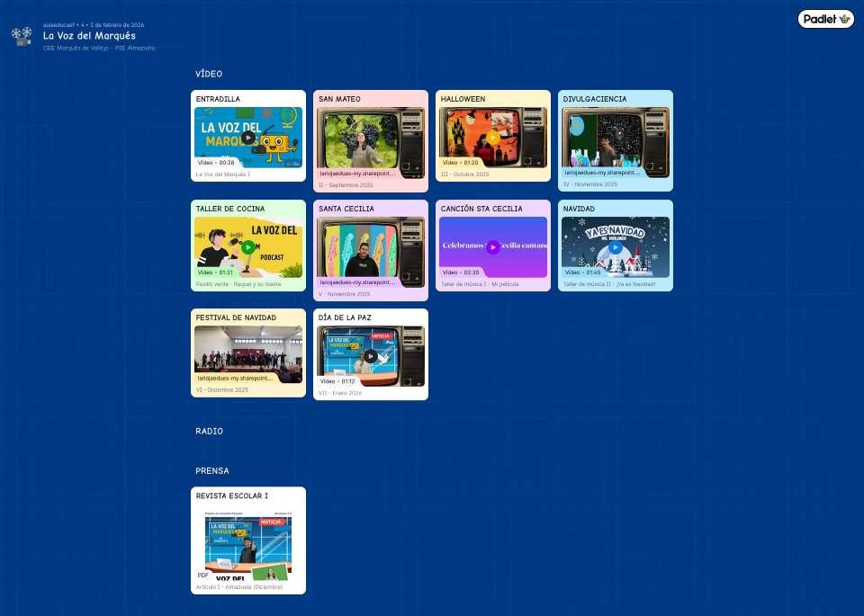Viewport: 864px width, 616px height.
Task: Play the Día de la Paz video
Action: 371,356
